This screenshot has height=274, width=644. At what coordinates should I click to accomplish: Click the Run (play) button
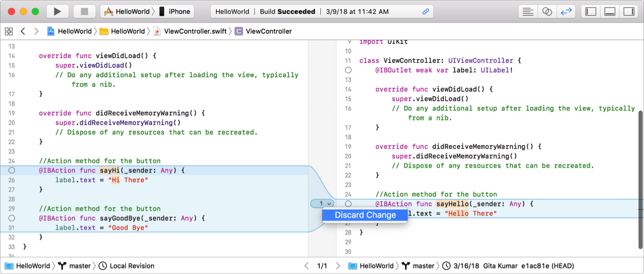[57, 11]
